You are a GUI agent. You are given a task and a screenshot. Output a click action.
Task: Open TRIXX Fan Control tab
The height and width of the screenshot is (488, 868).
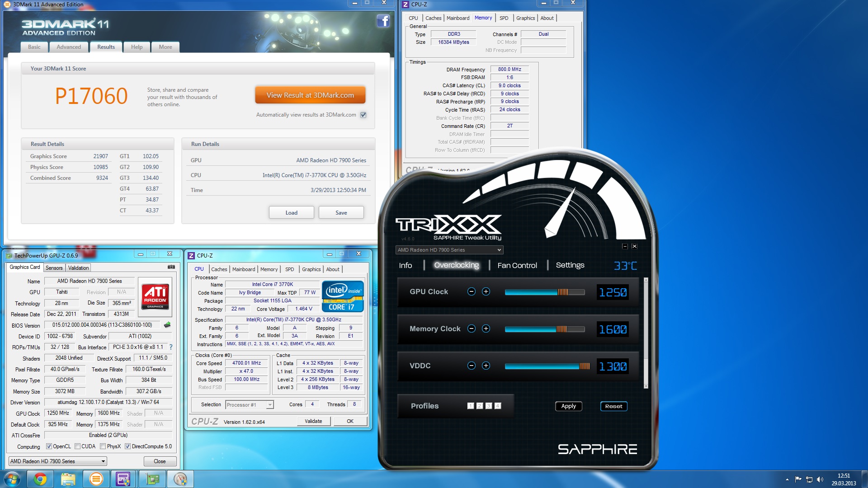517,265
